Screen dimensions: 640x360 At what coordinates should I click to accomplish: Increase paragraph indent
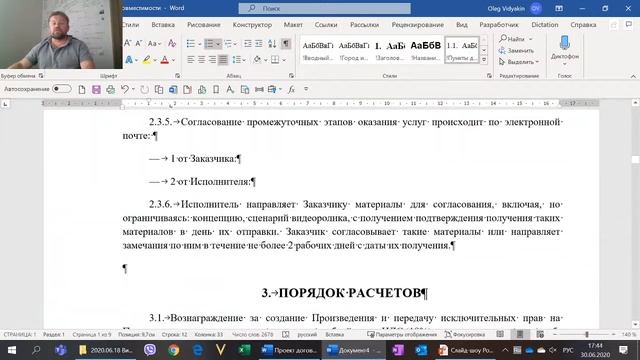[x=259, y=43]
